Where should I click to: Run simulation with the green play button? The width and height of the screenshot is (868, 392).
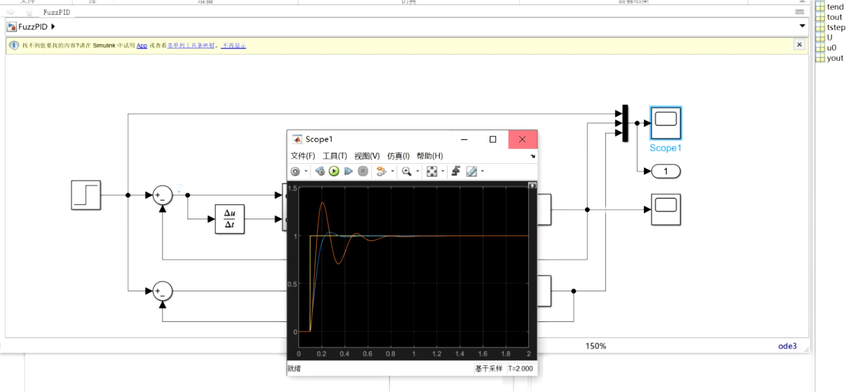click(x=334, y=171)
